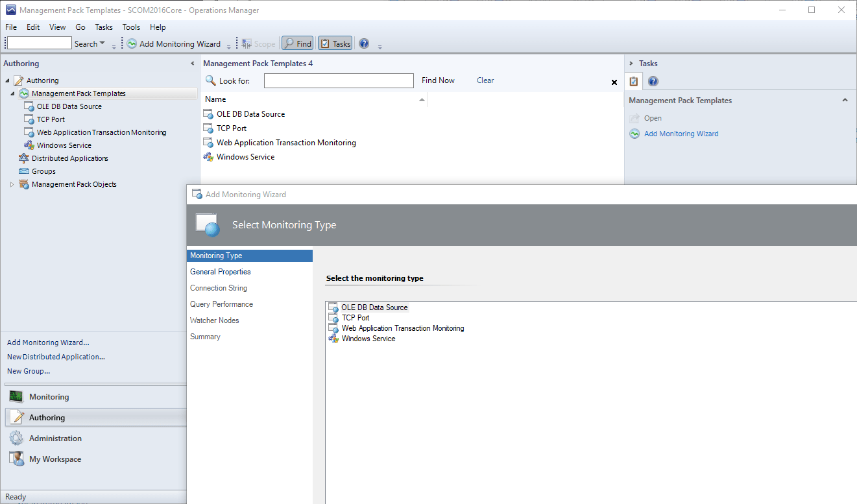
Task: Sort the list by the Name column header
Action: 315,99
